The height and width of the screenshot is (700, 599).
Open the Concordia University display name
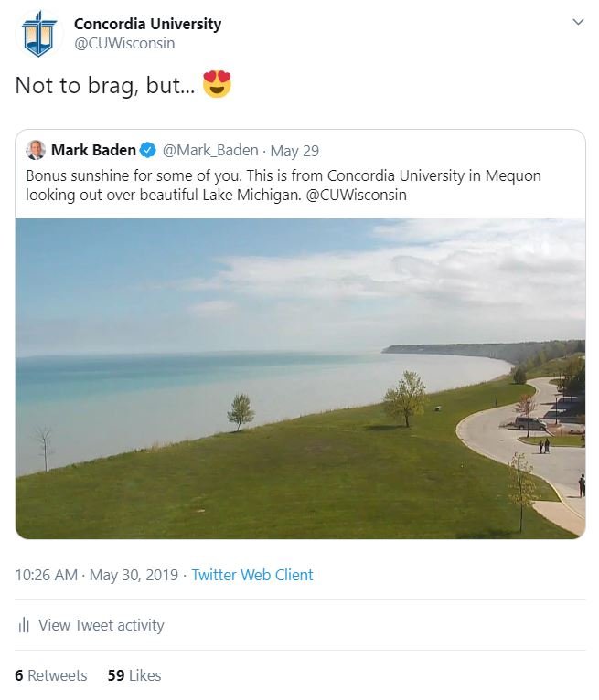pos(147,24)
